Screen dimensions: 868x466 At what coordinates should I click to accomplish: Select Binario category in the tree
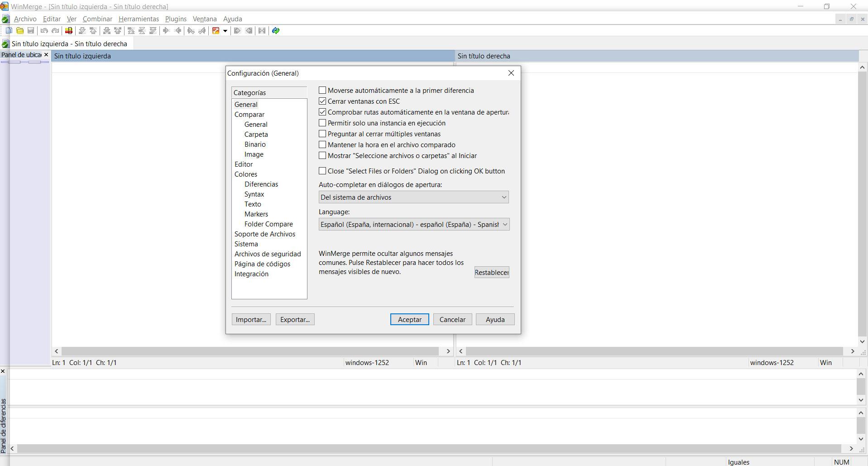[x=255, y=144]
